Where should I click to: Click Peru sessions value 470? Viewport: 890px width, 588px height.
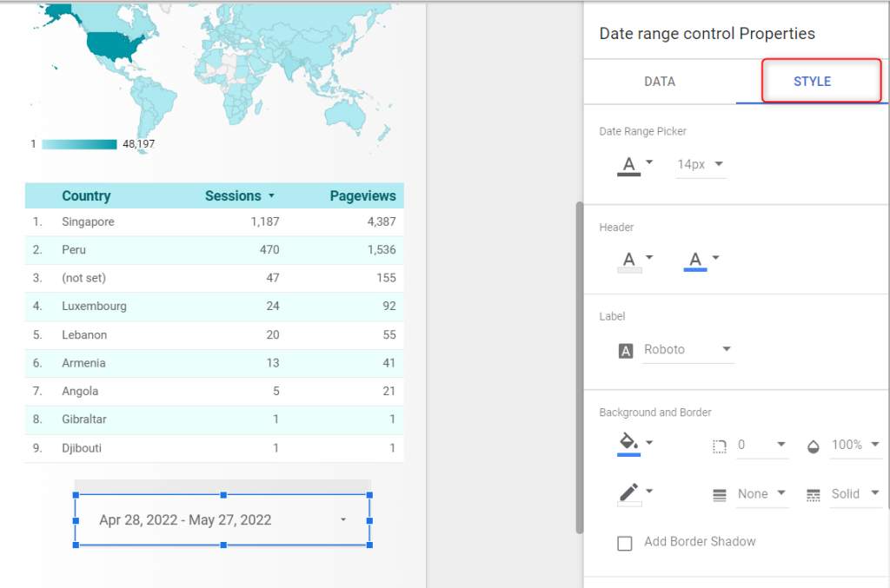click(x=269, y=250)
